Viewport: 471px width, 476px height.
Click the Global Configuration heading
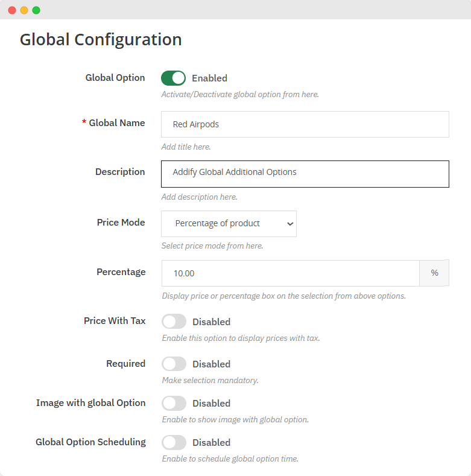tap(101, 39)
